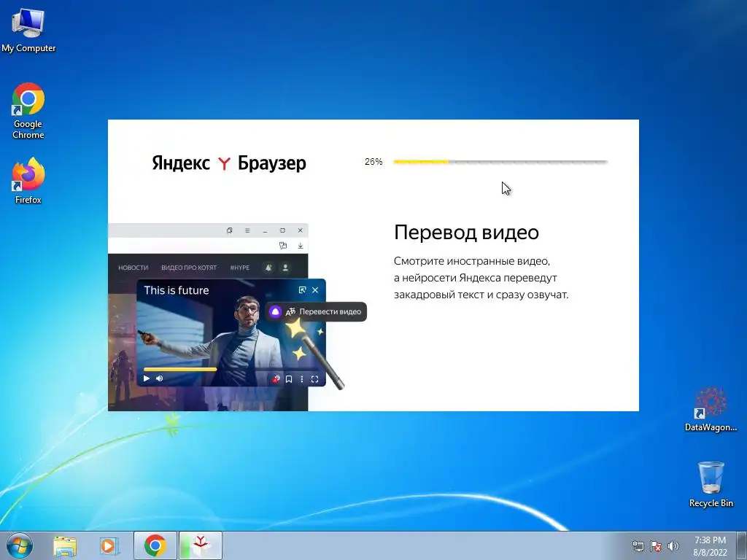Launch Windows Media Player from taskbar
Viewport: 747px width, 560px height.
coord(109,545)
